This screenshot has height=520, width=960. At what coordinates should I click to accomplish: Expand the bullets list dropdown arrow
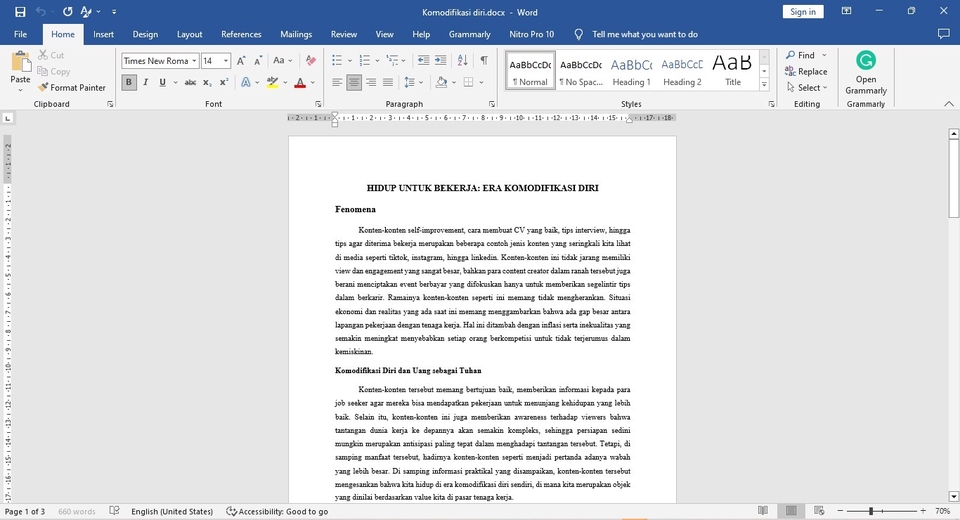click(x=350, y=61)
